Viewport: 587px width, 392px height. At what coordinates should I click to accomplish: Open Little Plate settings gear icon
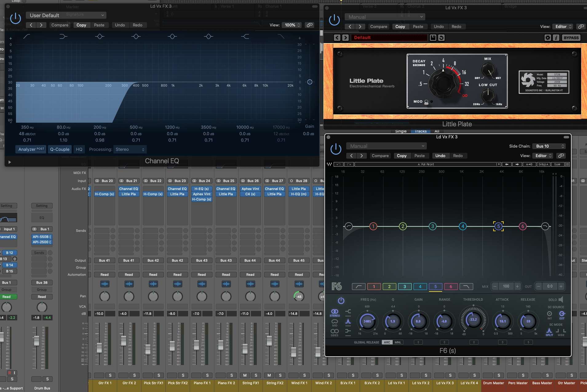coord(548,38)
